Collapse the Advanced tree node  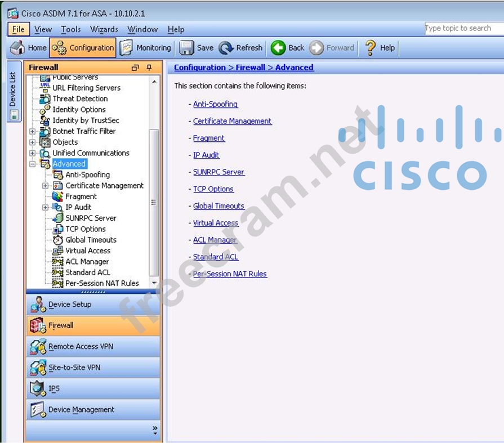[x=33, y=164]
